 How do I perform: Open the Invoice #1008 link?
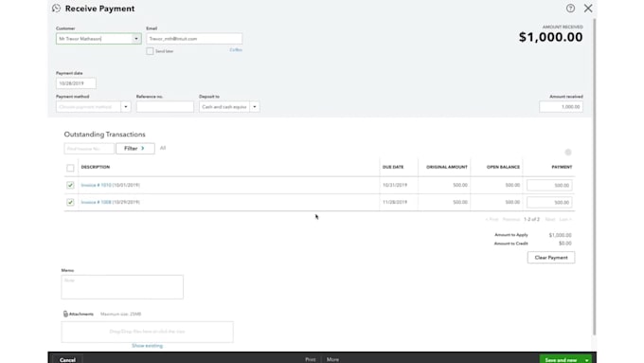[96, 202]
